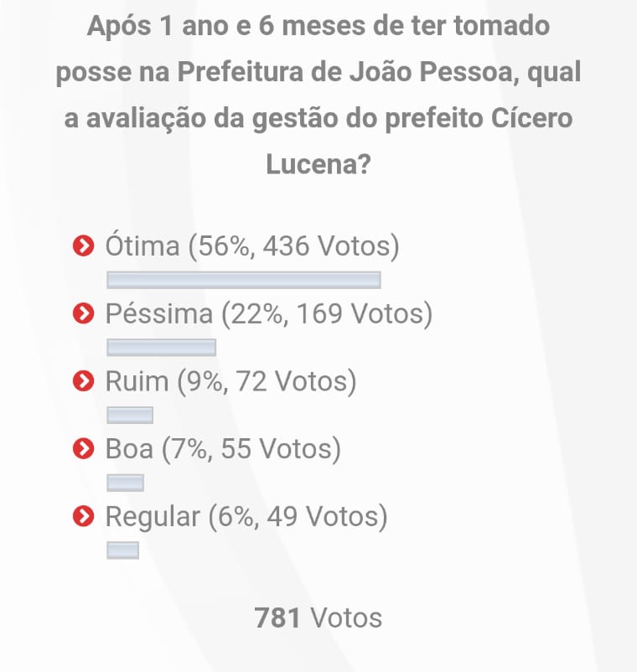The width and height of the screenshot is (637, 672).
Task: Click the red arrow icon beside Boa
Action: point(83,450)
